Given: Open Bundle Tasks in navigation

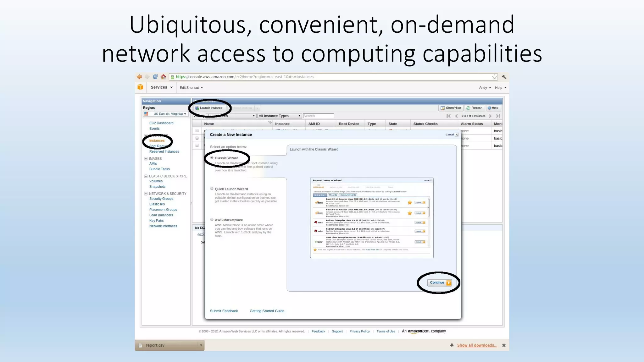Looking at the screenshot, I should [159, 169].
